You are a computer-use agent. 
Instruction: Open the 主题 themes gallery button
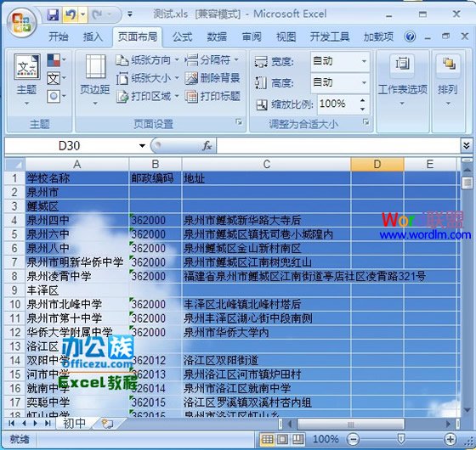pos(26,80)
